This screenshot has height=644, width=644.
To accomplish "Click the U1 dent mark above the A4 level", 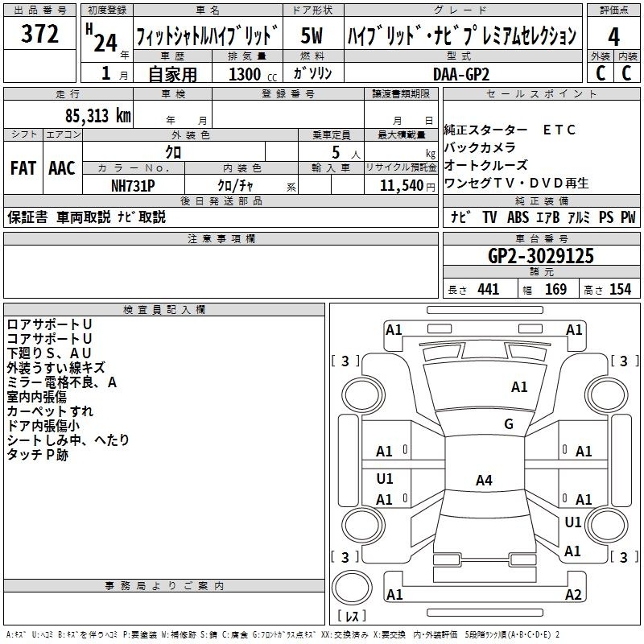I will point(385,478).
